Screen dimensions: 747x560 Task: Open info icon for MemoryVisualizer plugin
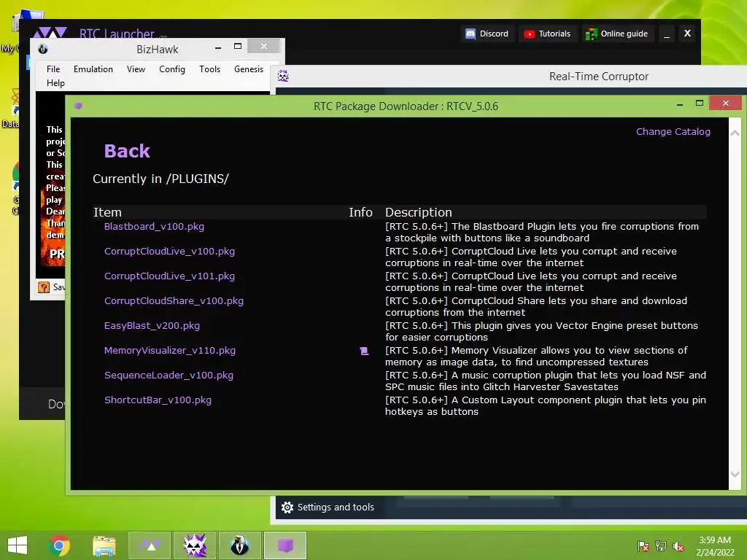pos(364,351)
